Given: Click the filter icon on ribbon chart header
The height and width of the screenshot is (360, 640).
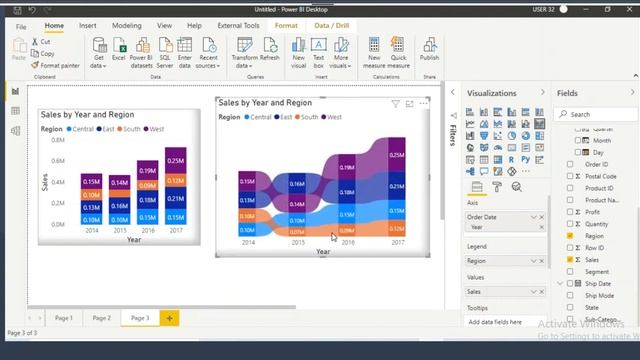Looking at the screenshot, I should click(395, 104).
